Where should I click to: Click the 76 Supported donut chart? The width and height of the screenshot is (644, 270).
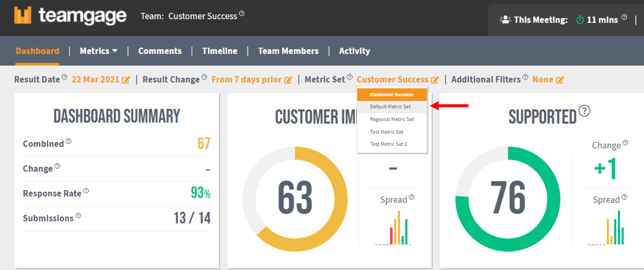[508, 199]
